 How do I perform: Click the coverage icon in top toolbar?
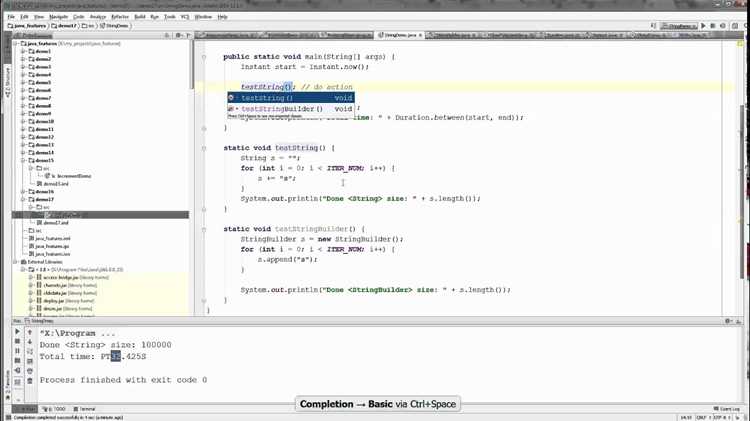pyautogui.click(x=723, y=26)
